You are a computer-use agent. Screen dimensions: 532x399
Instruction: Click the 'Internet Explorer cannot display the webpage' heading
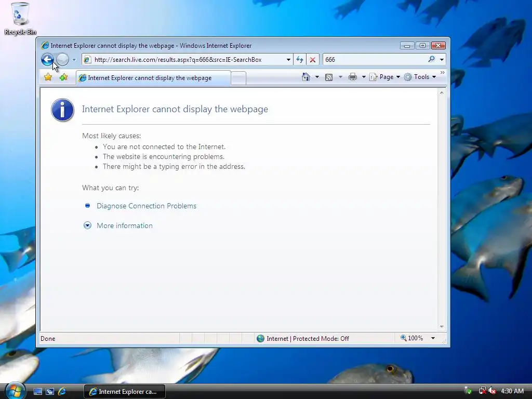point(175,109)
